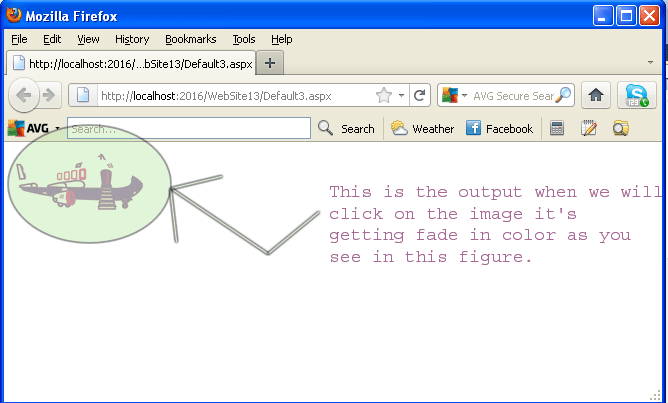Open the search engine selector dropdown

(455, 95)
